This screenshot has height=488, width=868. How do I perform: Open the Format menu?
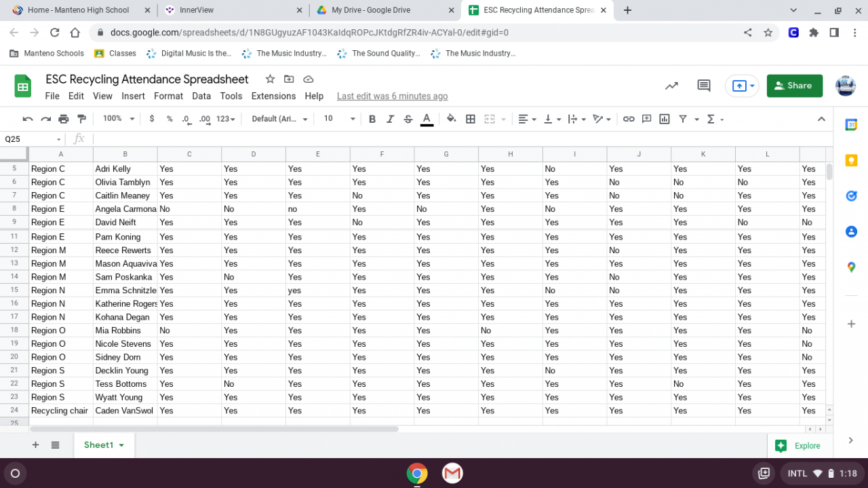(x=168, y=96)
